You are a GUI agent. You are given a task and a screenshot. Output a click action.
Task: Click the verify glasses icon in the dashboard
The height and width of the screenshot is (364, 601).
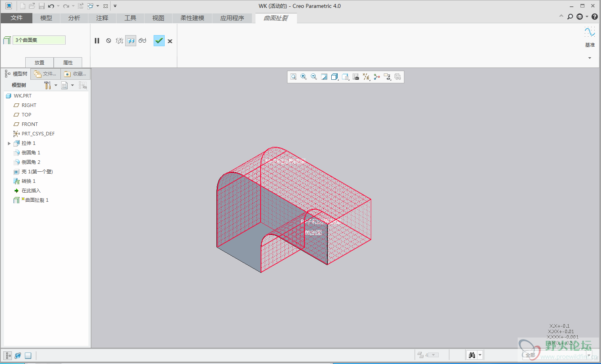pos(142,41)
